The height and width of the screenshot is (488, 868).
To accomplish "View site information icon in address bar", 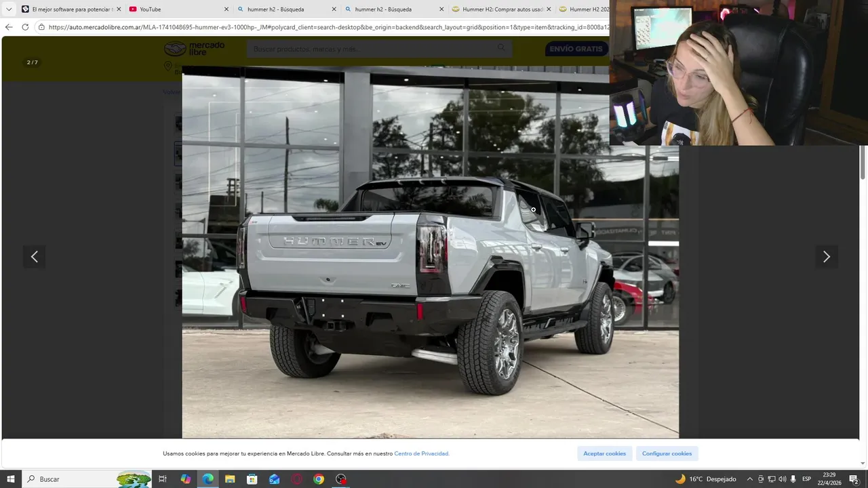I will point(41,27).
